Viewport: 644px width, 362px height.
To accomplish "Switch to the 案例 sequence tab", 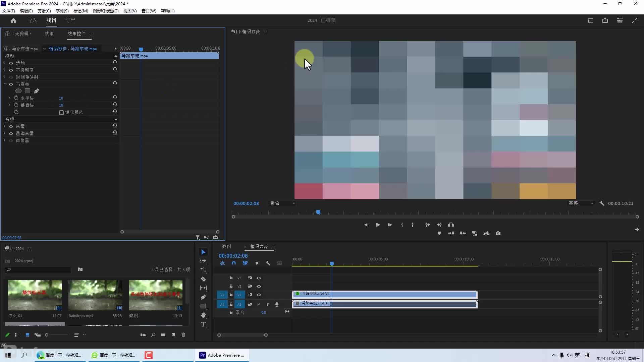I will pyautogui.click(x=226, y=246).
